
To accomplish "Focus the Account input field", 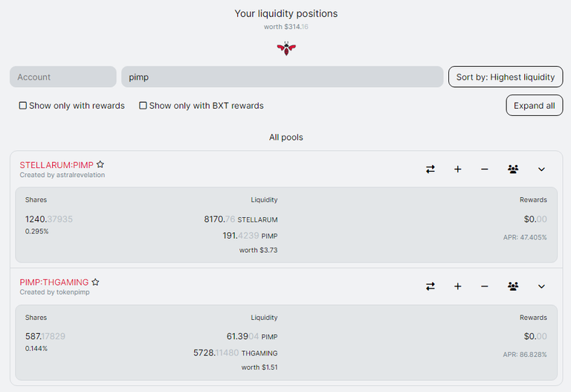I will tap(63, 77).
